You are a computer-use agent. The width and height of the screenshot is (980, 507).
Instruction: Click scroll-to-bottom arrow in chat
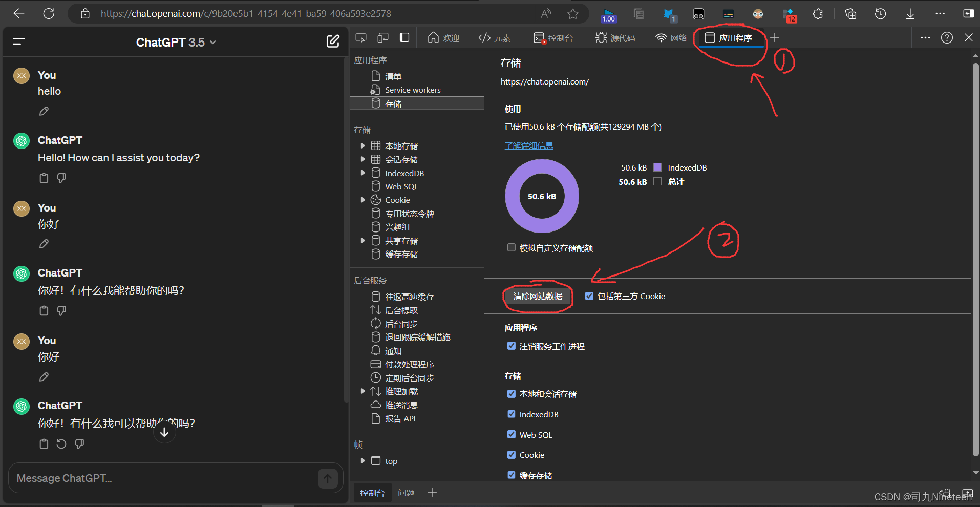coord(164,432)
